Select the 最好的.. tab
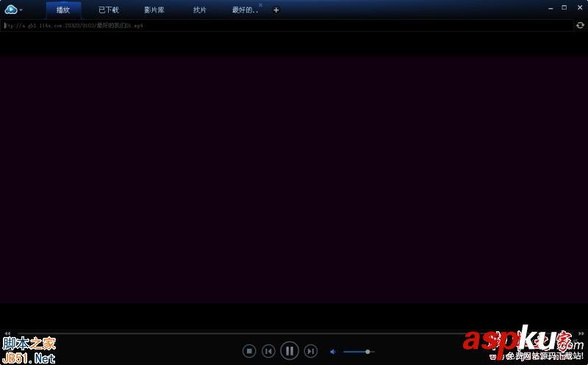The height and width of the screenshot is (365, 588). pyautogui.click(x=245, y=10)
